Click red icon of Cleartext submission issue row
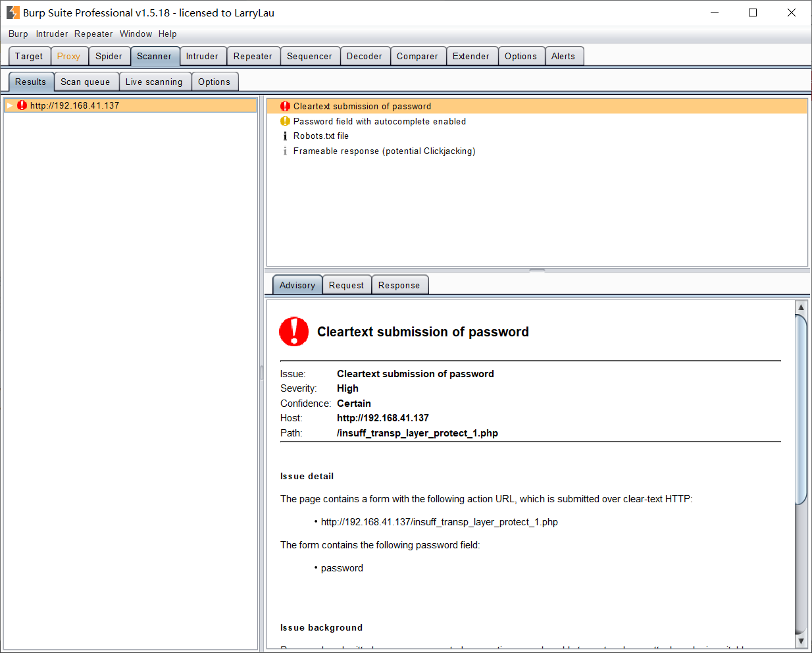 click(x=285, y=106)
